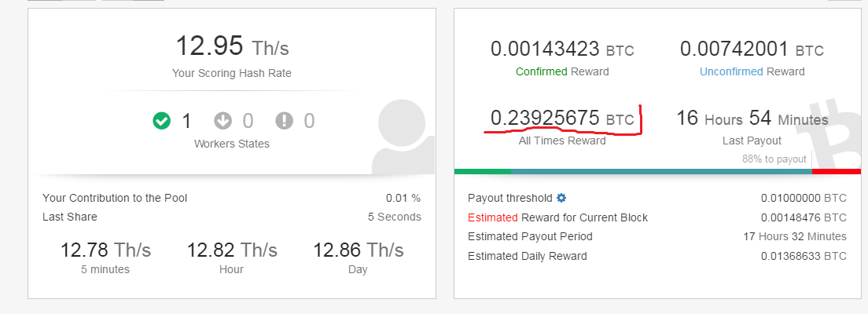Click the gray exclamation workers state icon

pos(284,121)
